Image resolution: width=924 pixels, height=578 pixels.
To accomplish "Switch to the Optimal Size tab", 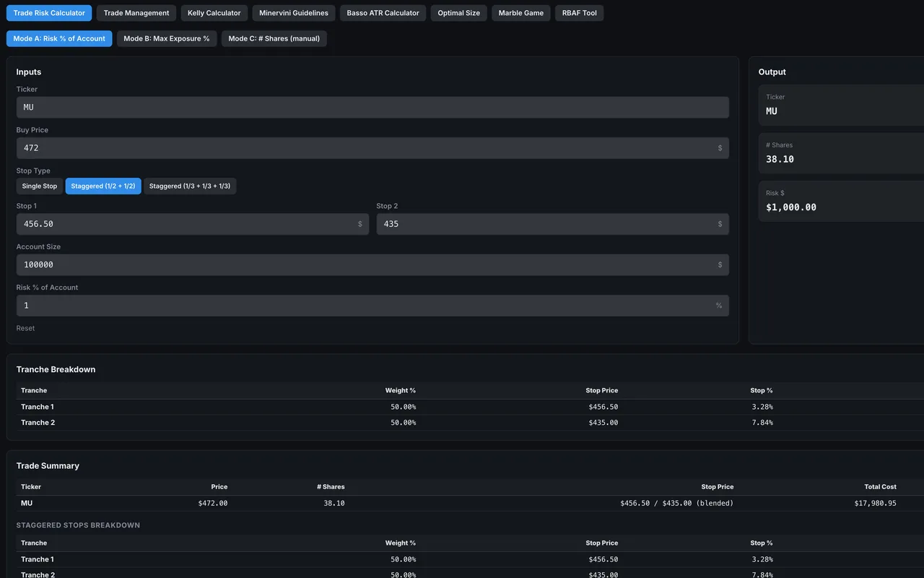I will 459,13.
